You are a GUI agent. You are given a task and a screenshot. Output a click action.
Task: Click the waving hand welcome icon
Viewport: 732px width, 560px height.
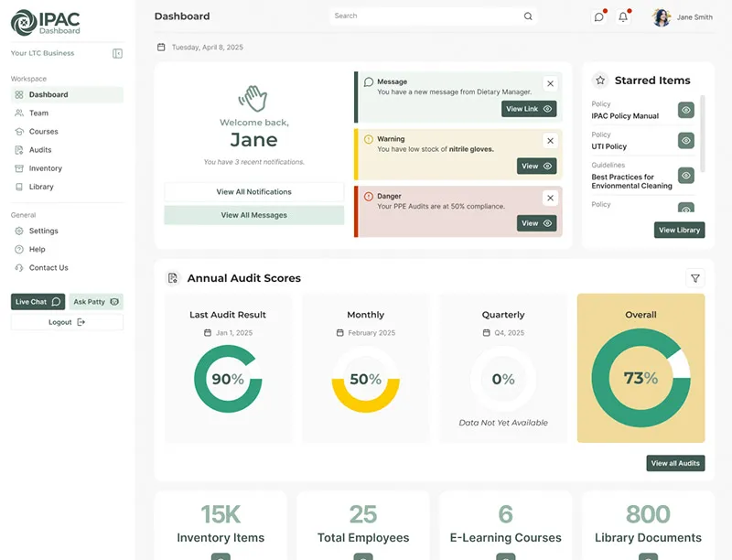(x=253, y=99)
